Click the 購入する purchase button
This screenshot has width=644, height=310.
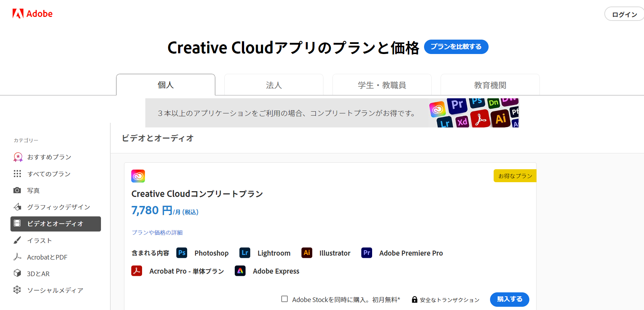(510, 299)
